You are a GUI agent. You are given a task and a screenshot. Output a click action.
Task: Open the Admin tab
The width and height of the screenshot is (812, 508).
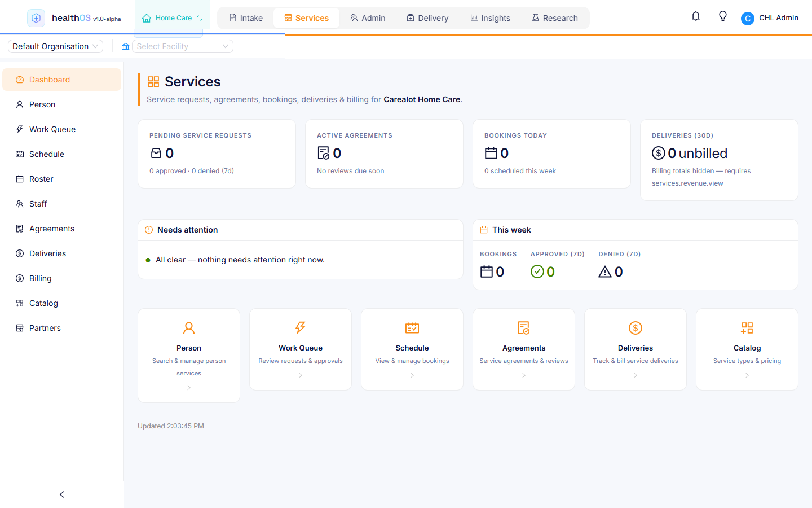tap(368, 18)
